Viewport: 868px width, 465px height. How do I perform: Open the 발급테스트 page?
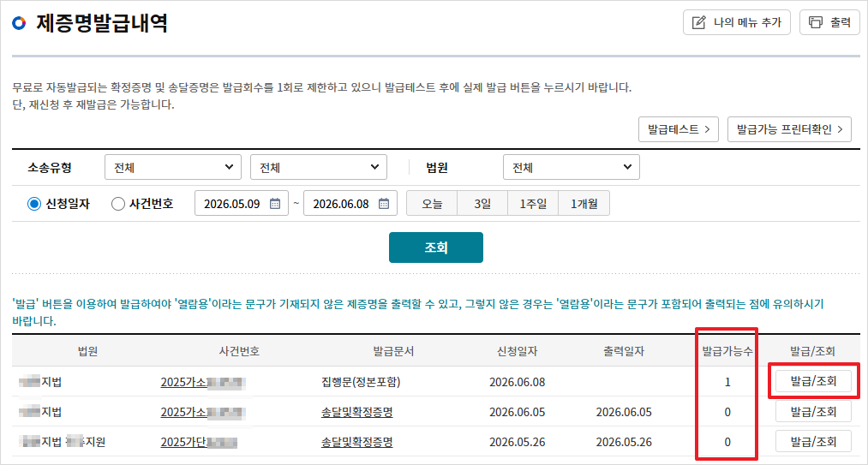[679, 129]
